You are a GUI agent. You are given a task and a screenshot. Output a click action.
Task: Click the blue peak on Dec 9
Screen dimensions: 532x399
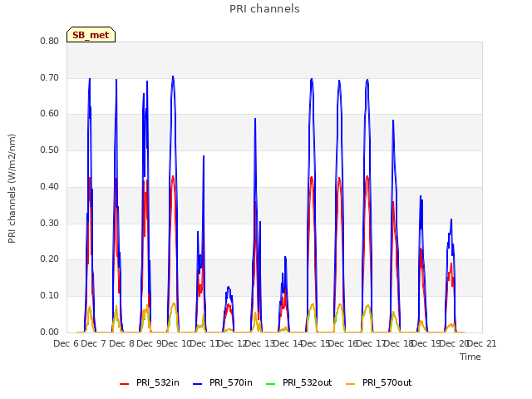(x=173, y=76)
